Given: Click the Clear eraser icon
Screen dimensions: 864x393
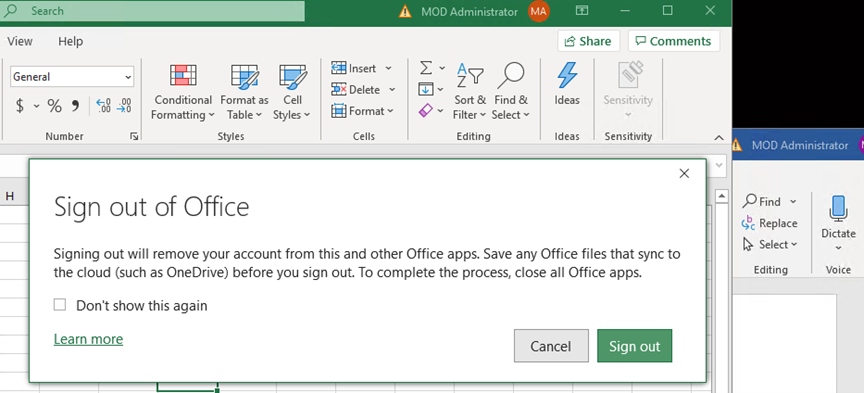Looking at the screenshot, I should [x=425, y=110].
